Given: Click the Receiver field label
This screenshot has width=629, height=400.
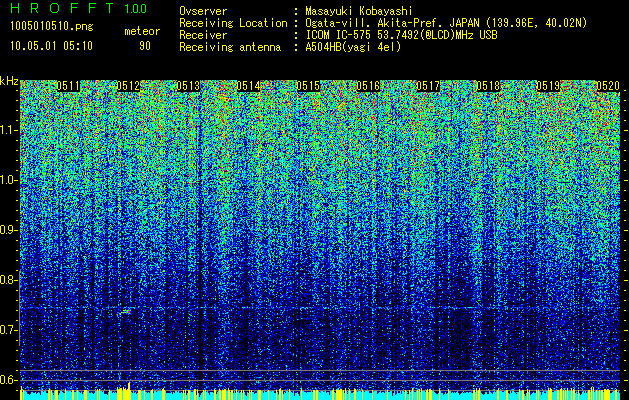Looking at the screenshot, I should [x=203, y=35].
